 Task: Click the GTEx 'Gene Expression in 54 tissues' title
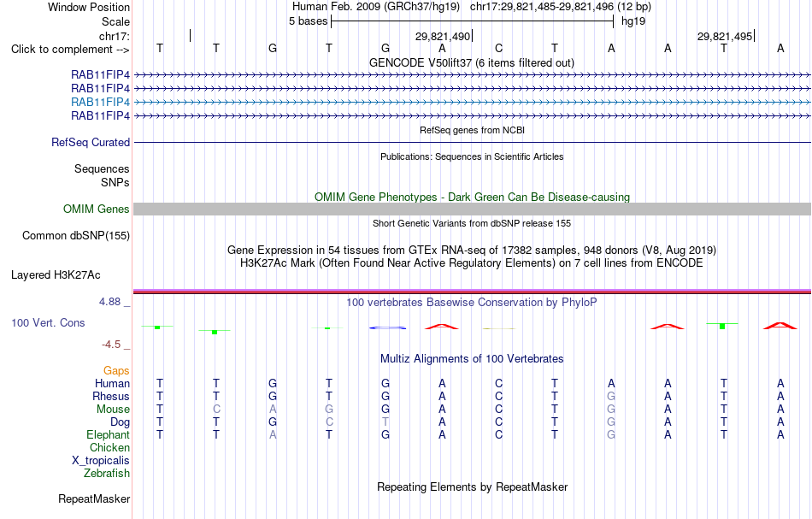pyautogui.click(x=472, y=251)
